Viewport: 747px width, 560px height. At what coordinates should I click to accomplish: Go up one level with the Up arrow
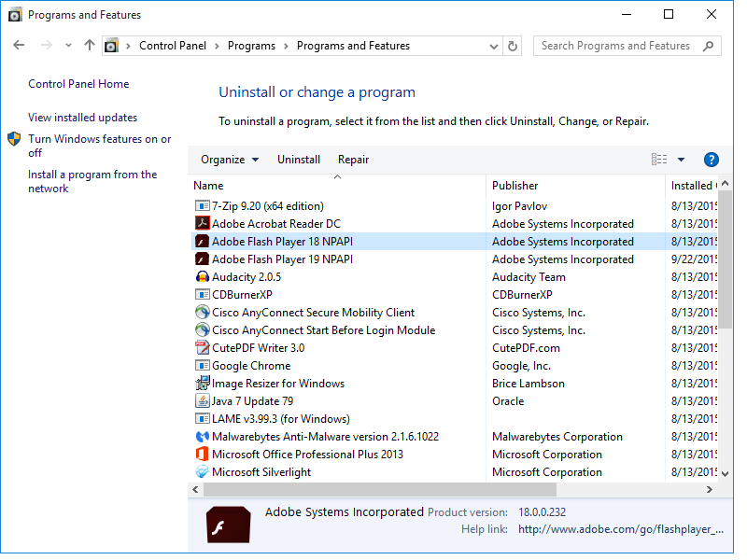[90, 46]
